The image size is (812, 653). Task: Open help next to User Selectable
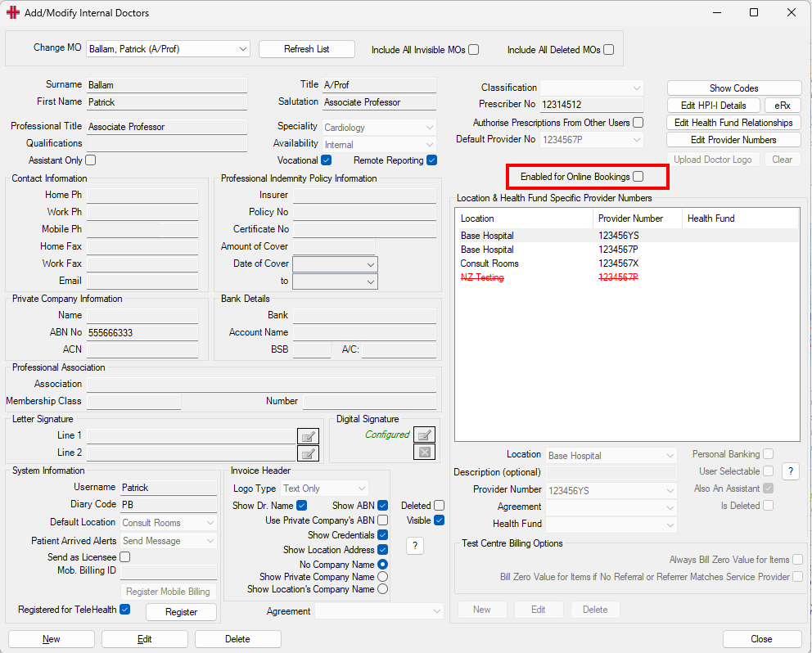pos(790,471)
